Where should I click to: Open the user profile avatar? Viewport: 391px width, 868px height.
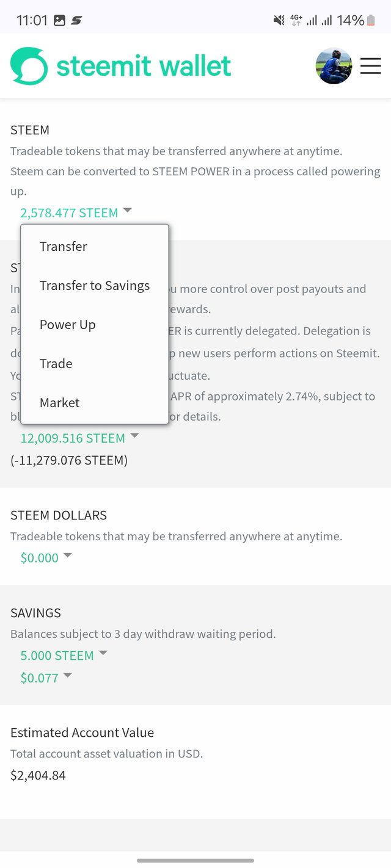pyautogui.click(x=334, y=66)
